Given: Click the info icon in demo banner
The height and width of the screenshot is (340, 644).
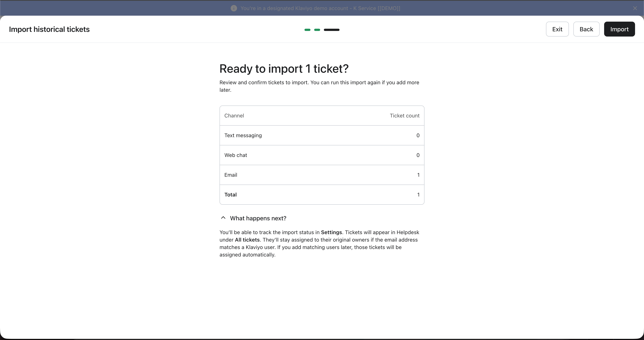Looking at the screenshot, I should (x=234, y=8).
